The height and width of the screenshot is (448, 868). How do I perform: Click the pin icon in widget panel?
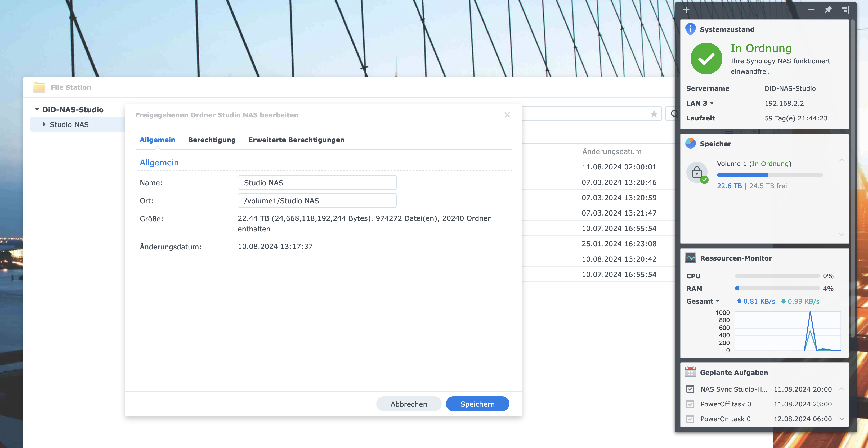[828, 10]
